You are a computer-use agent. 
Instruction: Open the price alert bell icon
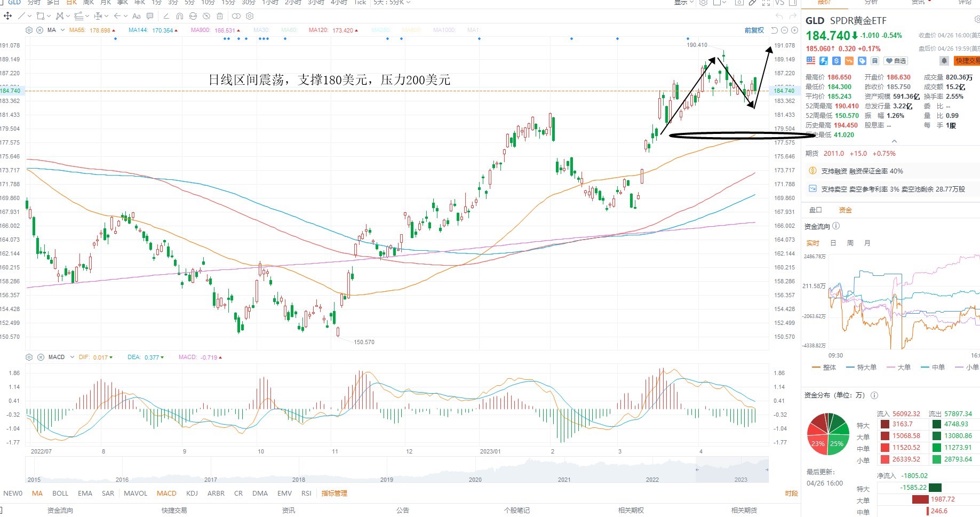pos(944,61)
